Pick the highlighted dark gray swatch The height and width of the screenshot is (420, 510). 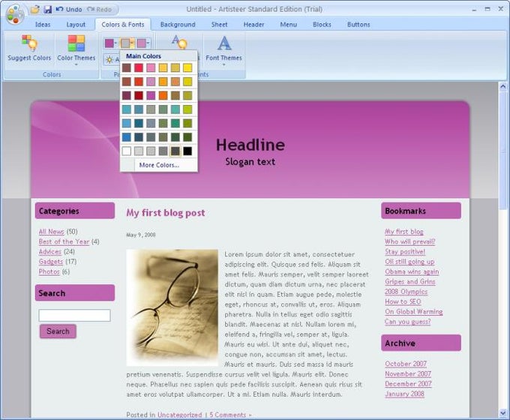175,151
